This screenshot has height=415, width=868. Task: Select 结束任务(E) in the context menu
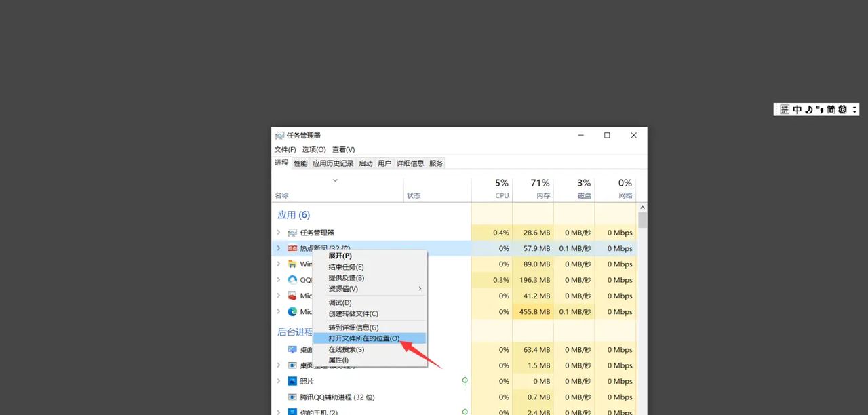[346, 267]
